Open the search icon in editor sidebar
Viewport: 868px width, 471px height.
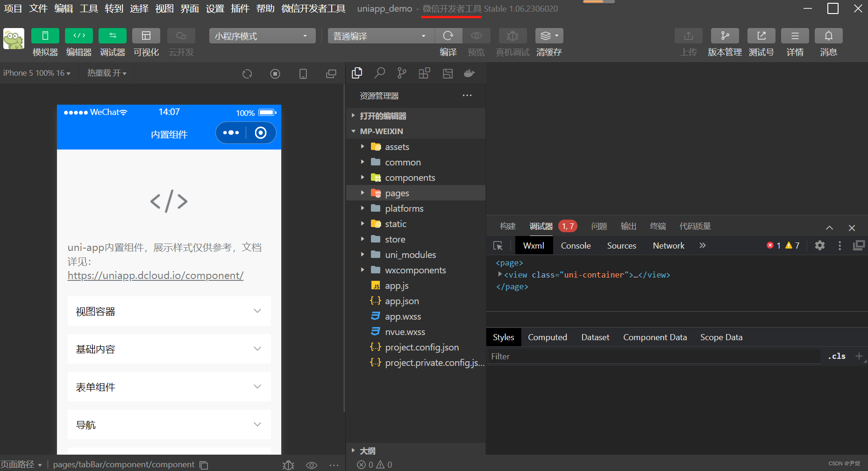380,73
